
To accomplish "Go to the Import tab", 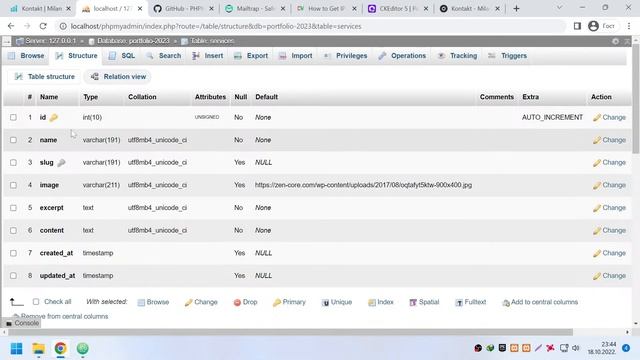I will click(x=296, y=56).
